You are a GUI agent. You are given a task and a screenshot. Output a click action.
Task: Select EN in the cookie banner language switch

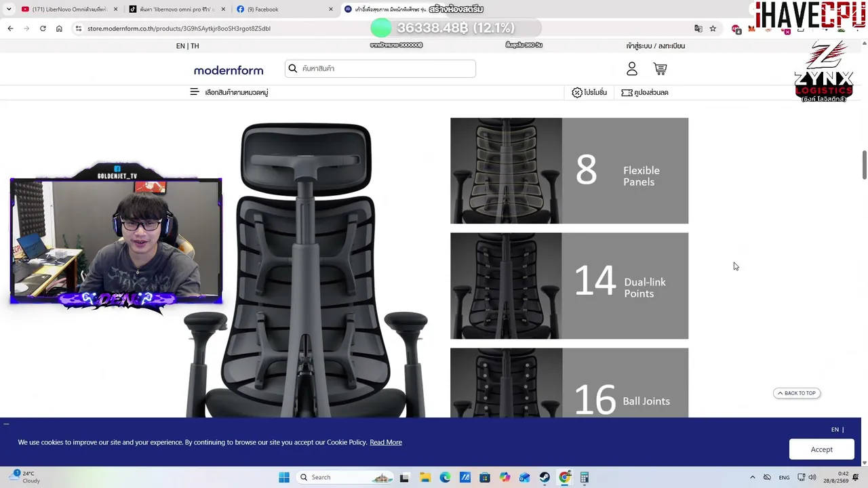pos(835,430)
